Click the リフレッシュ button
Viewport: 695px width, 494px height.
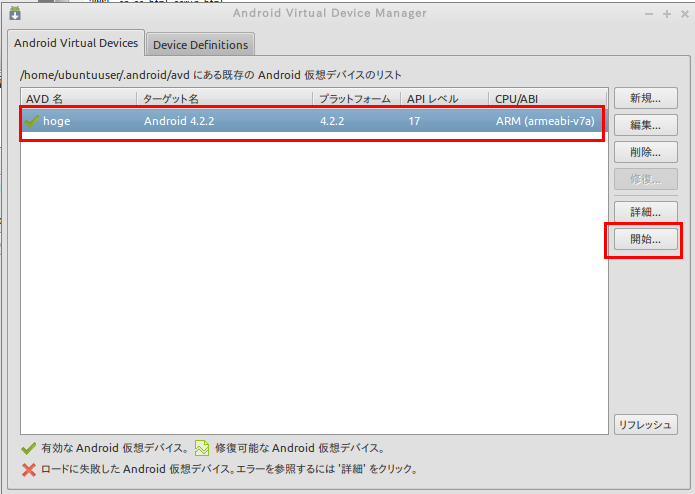coord(645,425)
